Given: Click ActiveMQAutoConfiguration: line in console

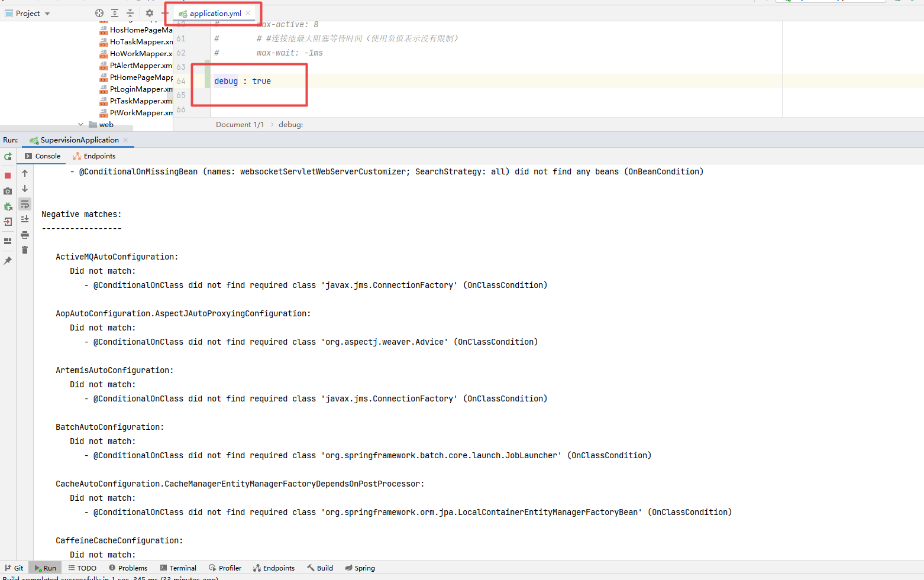Looking at the screenshot, I should (x=117, y=257).
